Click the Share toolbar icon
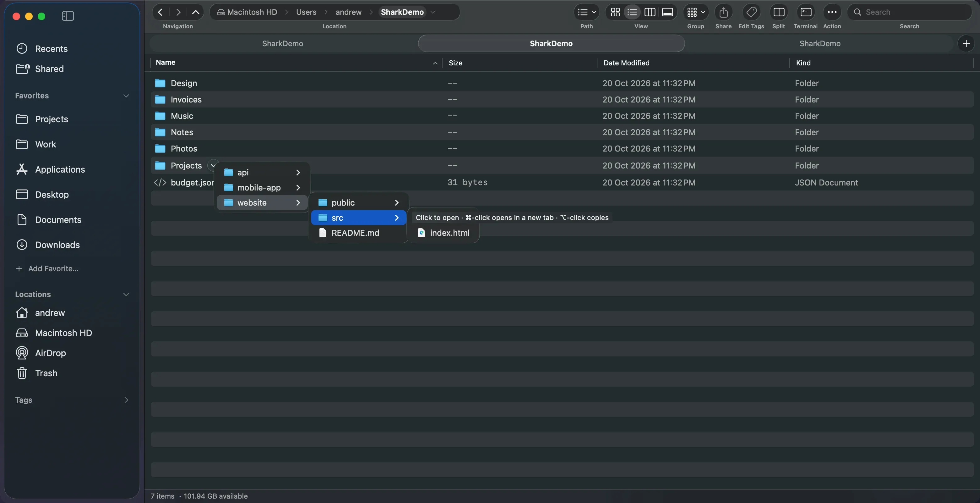The width and height of the screenshot is (980, 503). pyautogui.click(x=724, y=12)
